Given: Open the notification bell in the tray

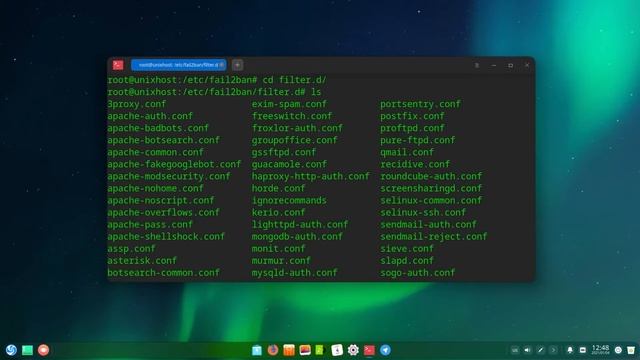Looking at the screenshot, I should point(570,350).
